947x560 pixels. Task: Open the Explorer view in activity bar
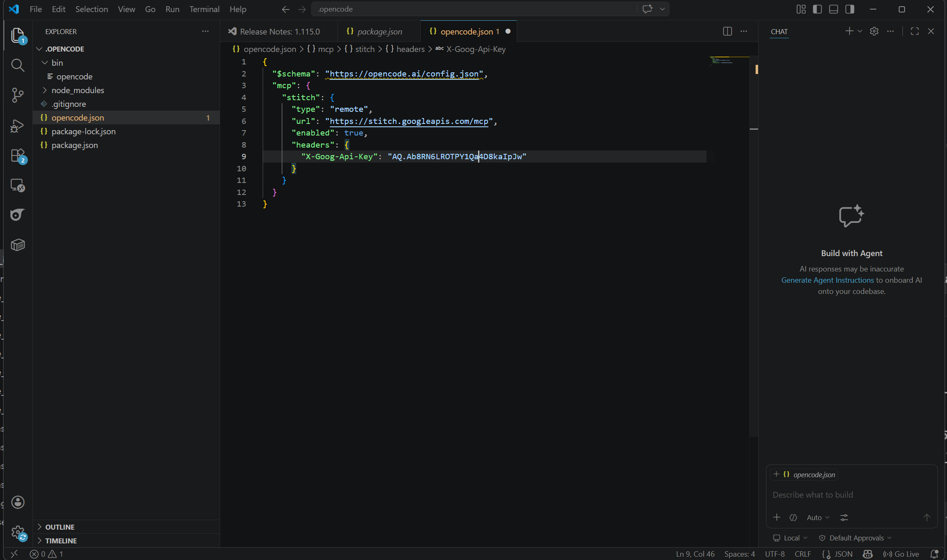[17, 36]
